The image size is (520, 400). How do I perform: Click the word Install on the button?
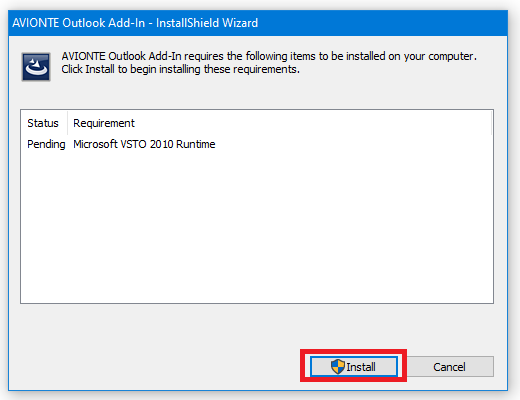pyautogui.click(x=361, y=367)
